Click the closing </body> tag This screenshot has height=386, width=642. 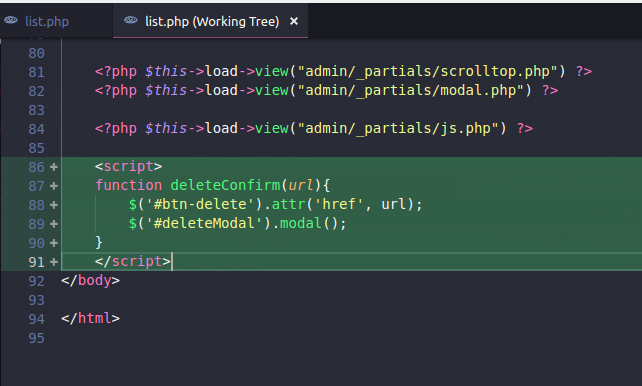[x=90, y=281]
